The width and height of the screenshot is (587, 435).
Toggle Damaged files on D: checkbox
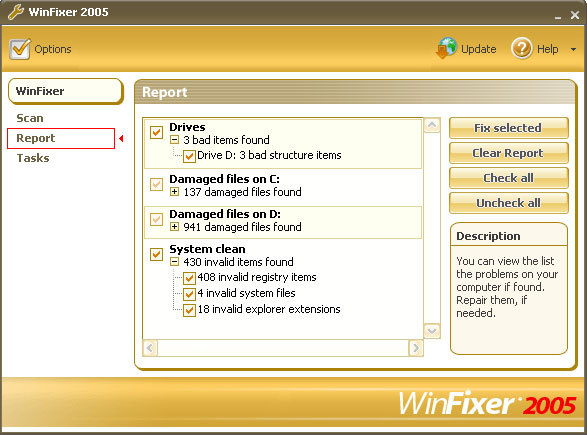click(x=156, y=219)
